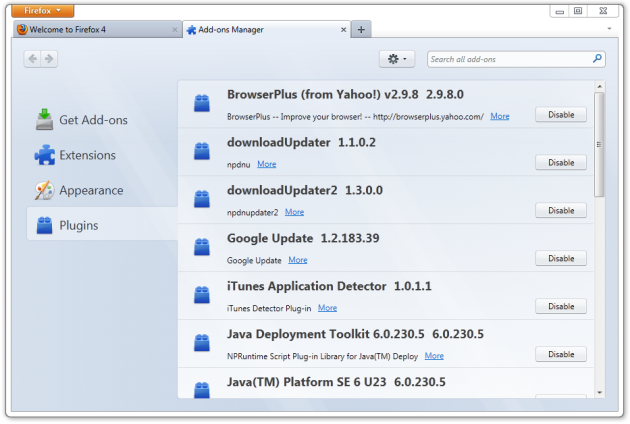Viewport: 630px width, 424px height.
Task: Open the Get Add-ons category
Action: pos(102,120)
